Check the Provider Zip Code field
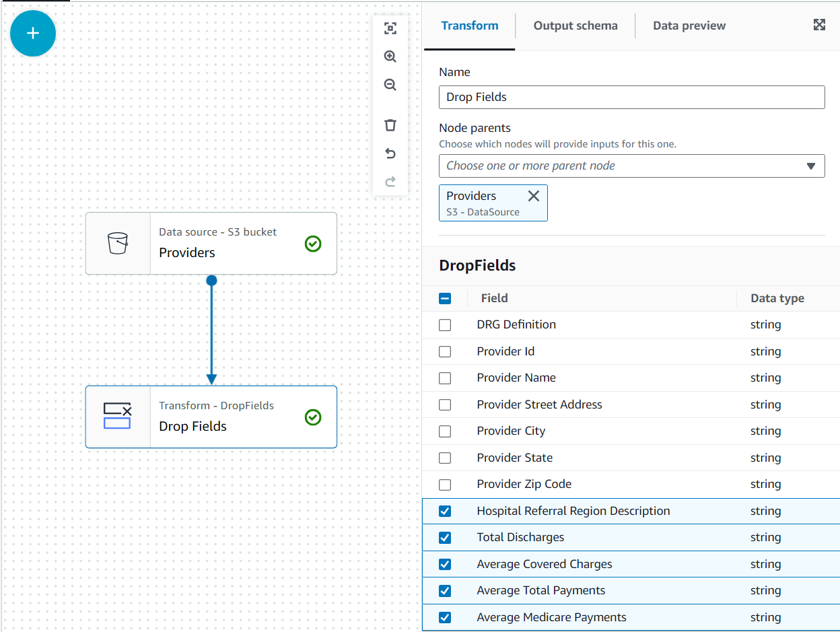This screenshot has height=632, width=840. (445, 485)
